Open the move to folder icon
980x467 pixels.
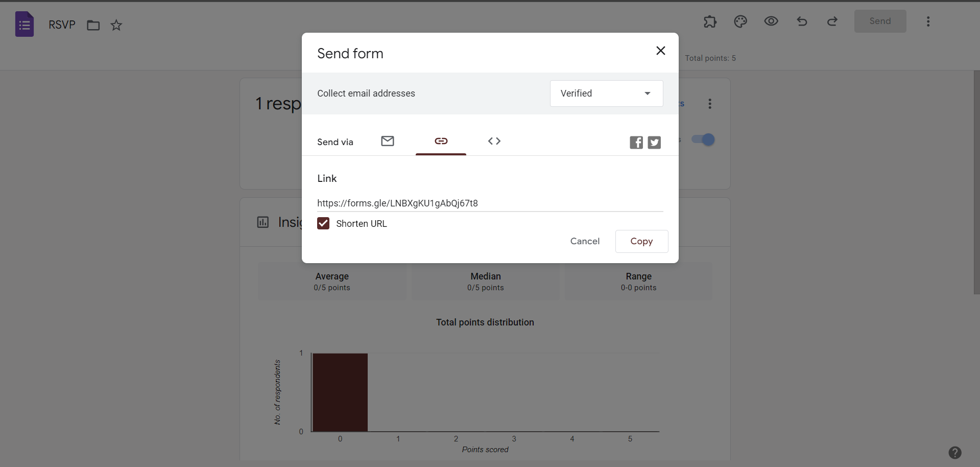point(93,25)
